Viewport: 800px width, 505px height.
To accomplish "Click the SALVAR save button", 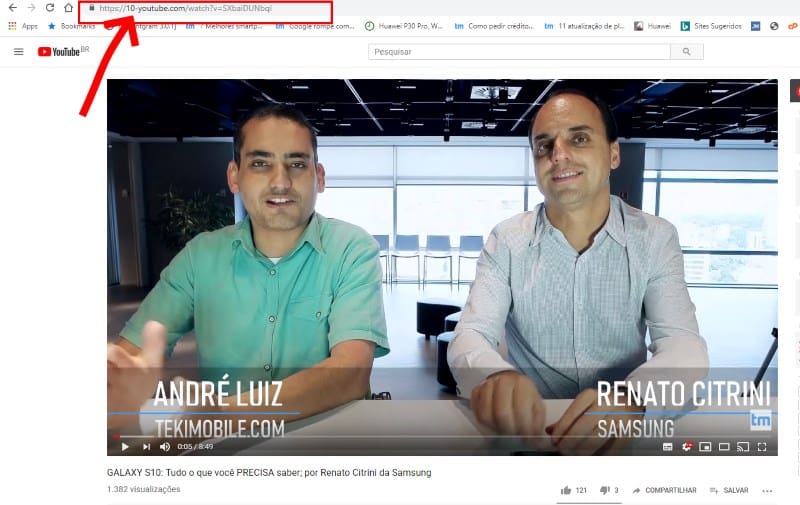I will [729, 490].
